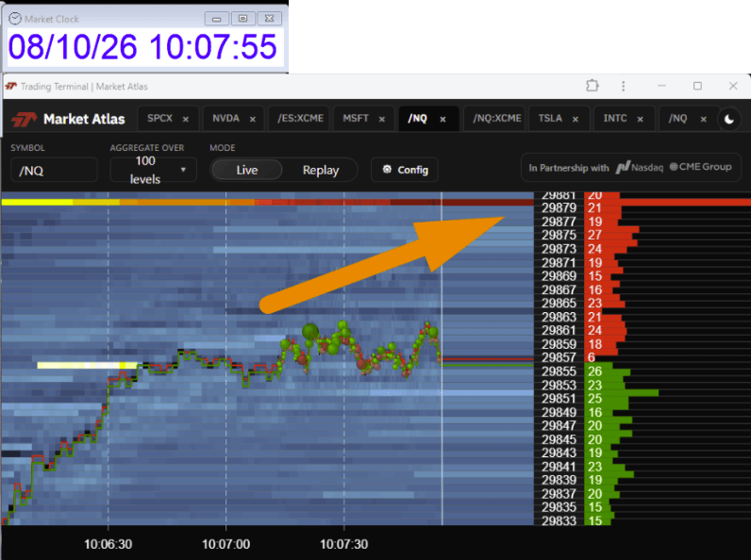The height and width of the screenshot is (560, 751).
Task: Close the SPCX tab with its x
Action: pyautogui.click(x=185, y=119)
